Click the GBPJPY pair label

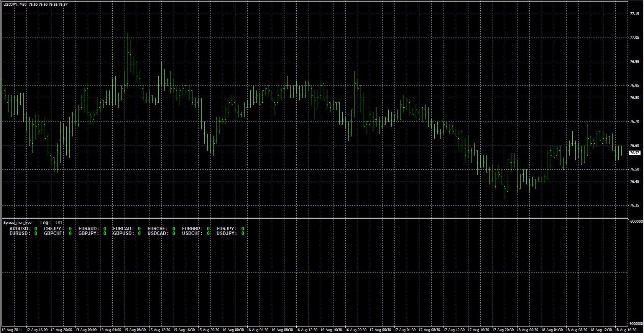tap(89, 233)
